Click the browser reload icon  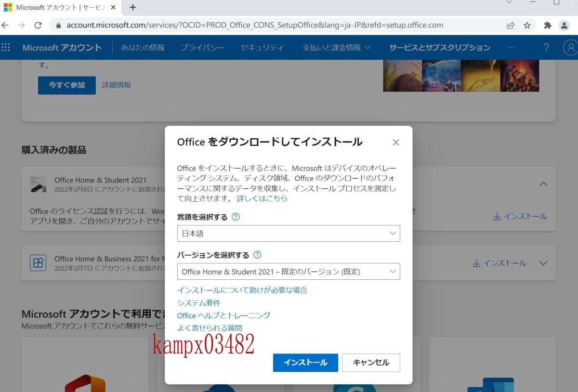coord(38,26)
